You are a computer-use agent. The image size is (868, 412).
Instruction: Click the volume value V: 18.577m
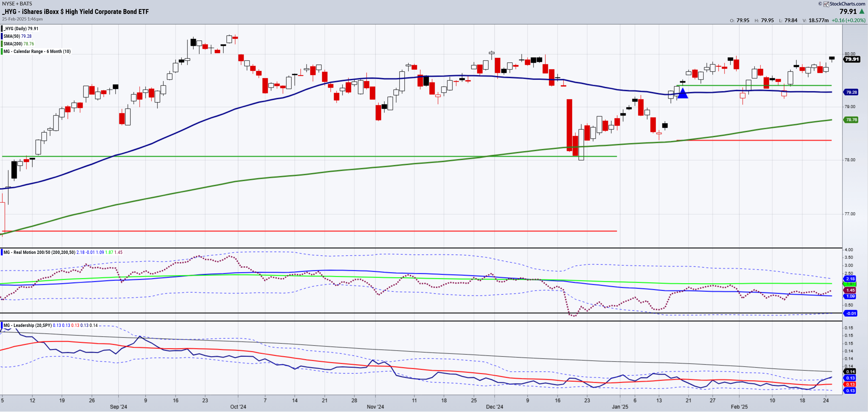coord(815,20)
